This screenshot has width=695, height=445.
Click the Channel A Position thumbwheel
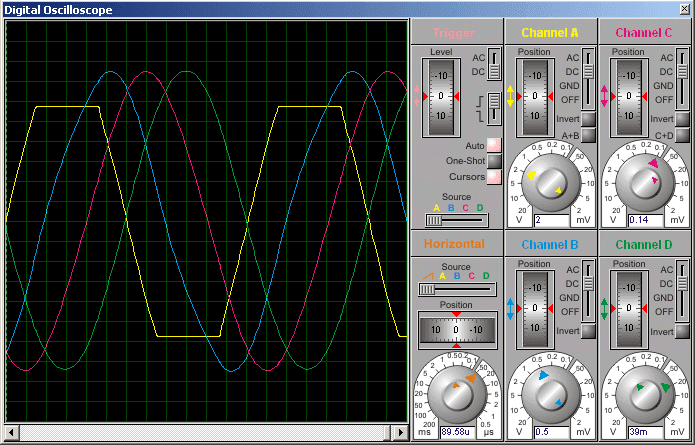pos(535,97)
